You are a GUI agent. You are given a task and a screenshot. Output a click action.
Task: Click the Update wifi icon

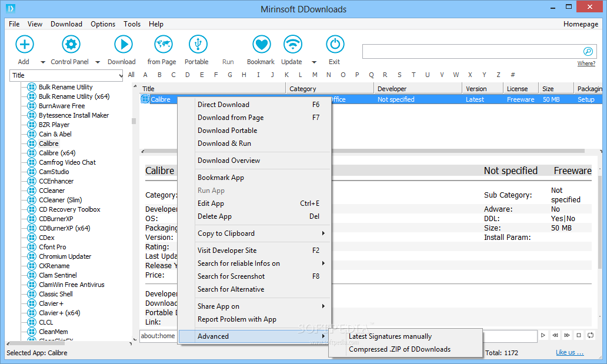(293, 45)
